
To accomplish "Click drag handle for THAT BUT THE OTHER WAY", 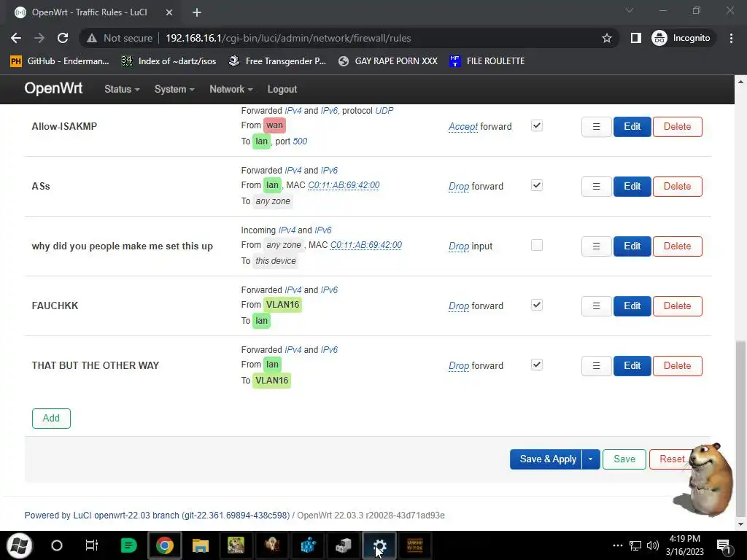I will [x=596, y=366].
